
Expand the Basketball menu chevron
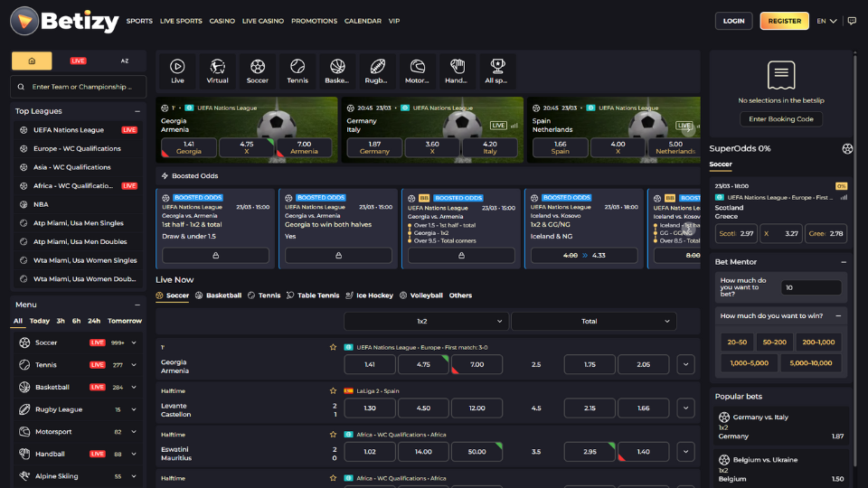pos(134,388)
